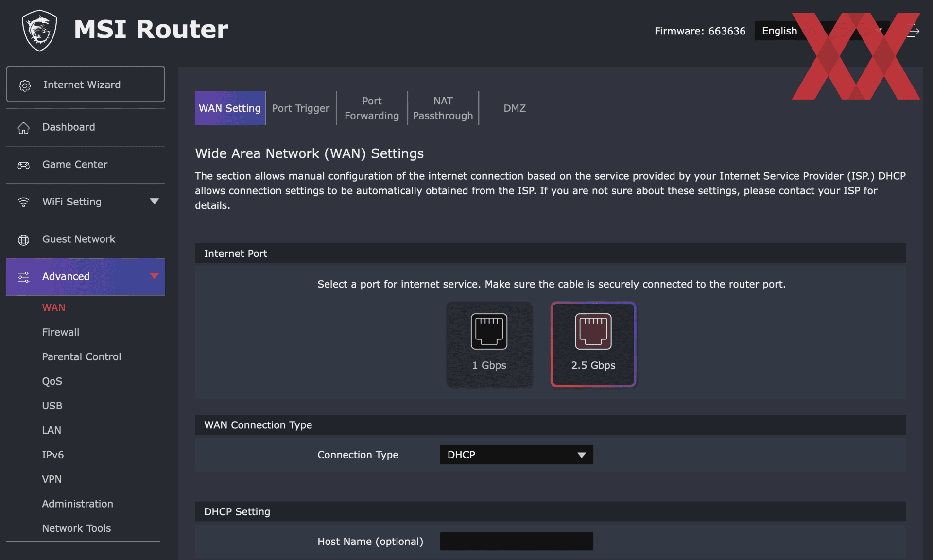Click the Game Center controller icon
933x560 pixels.
pyautogui.click(x=23, y=164)
